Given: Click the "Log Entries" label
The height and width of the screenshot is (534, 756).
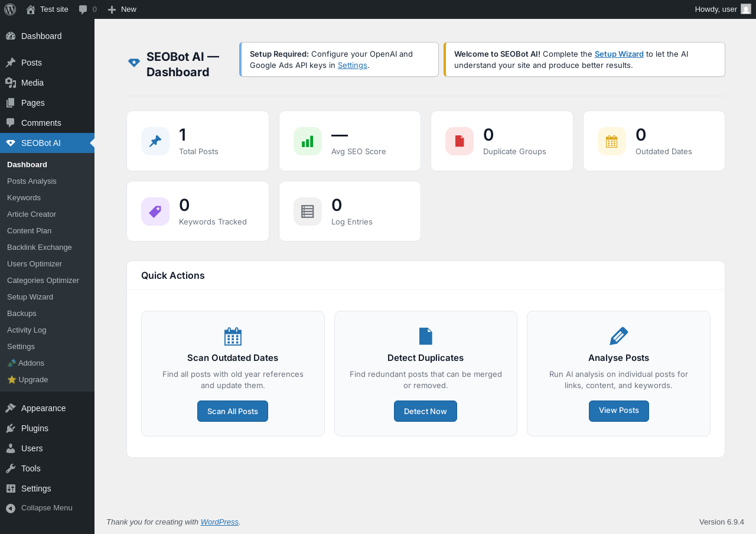Looking at the screenshot, I should (352, 222).
